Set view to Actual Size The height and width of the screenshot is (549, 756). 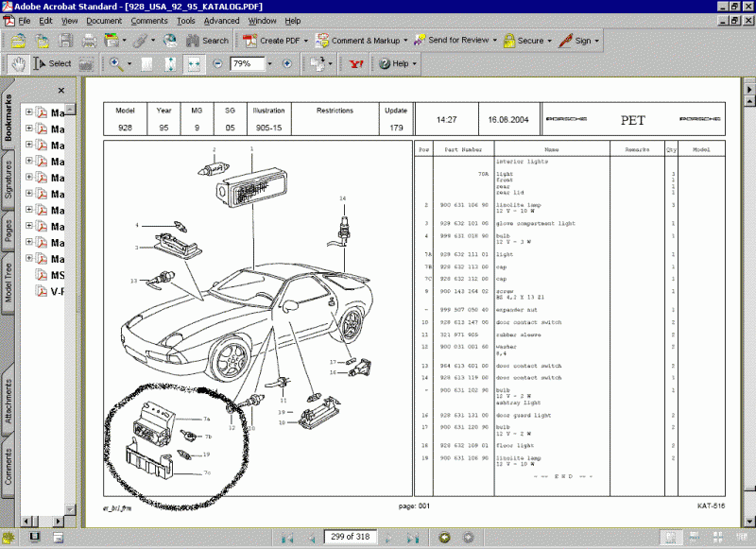[146, 64]
